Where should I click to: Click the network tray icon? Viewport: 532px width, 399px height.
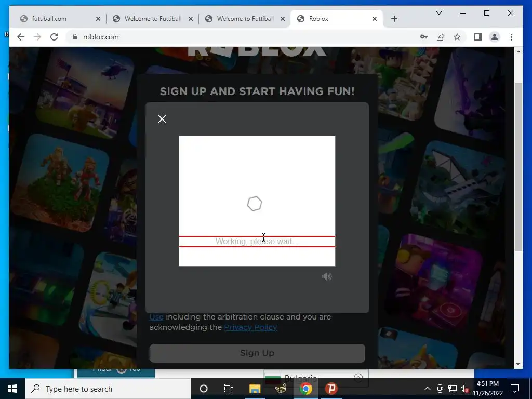coord(453,389)
